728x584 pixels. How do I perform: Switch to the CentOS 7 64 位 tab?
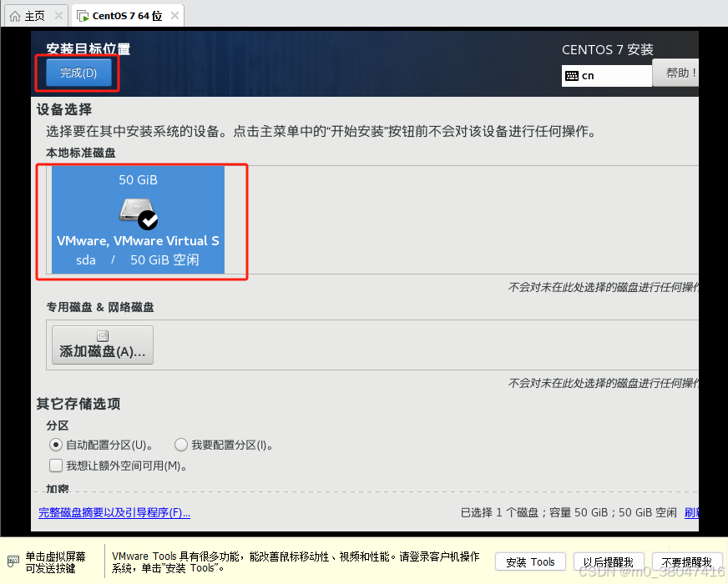(x=127, y=16)
